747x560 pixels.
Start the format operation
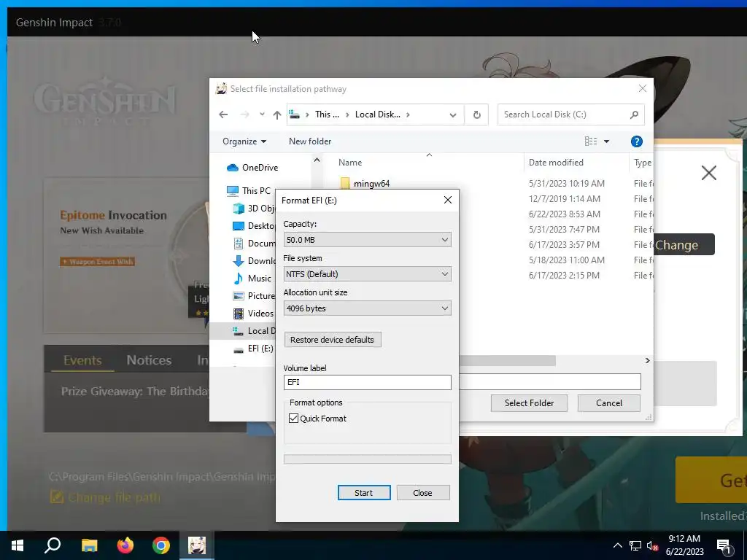(x=364, y=493)
